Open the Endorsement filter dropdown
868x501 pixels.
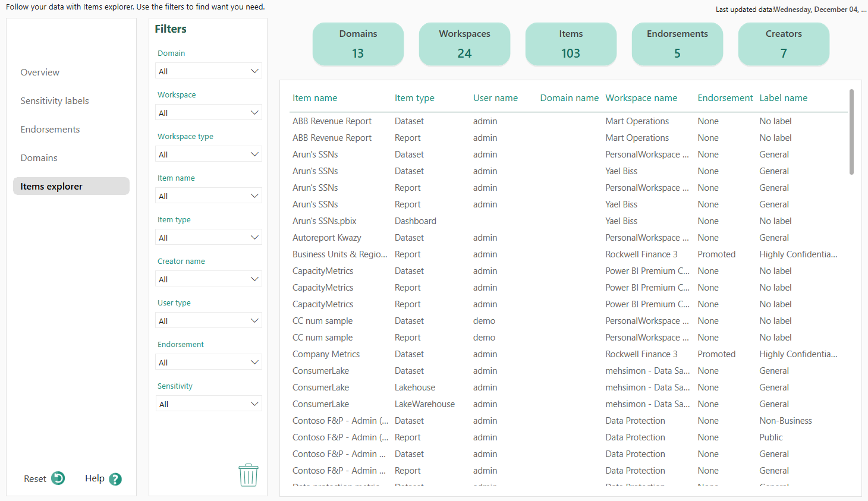208,363
